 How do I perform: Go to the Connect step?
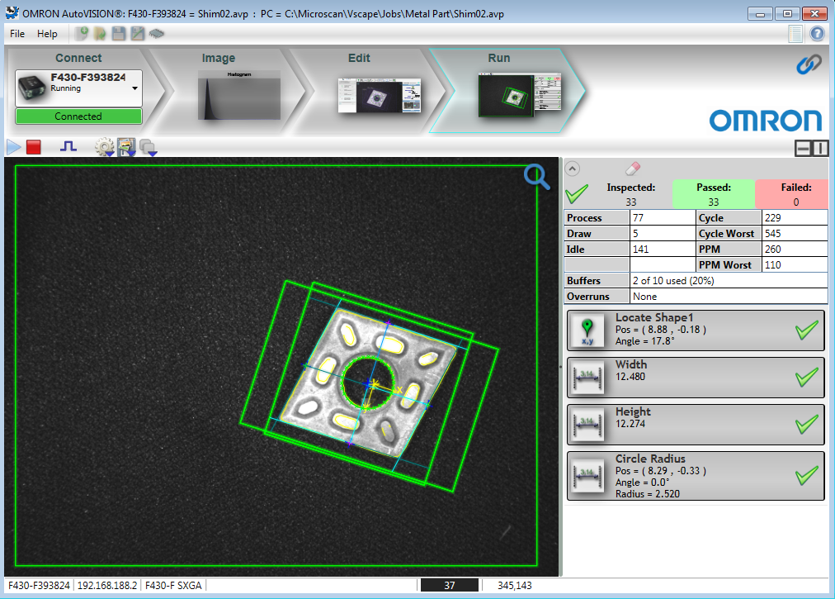point(78,58)
